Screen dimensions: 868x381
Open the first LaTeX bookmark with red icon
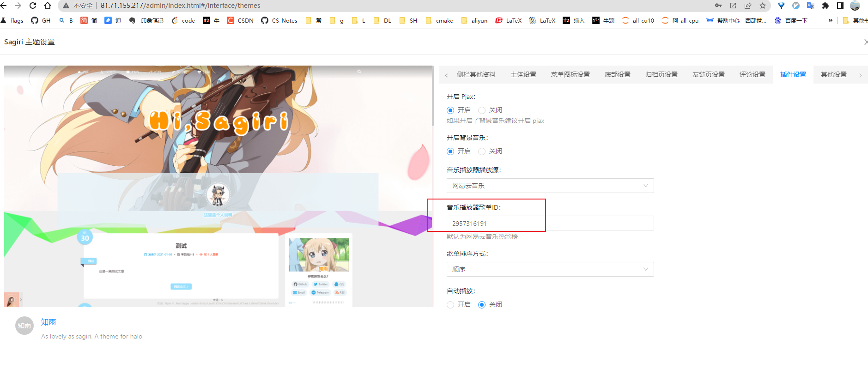pyautogui.click(x=509, y=20)
